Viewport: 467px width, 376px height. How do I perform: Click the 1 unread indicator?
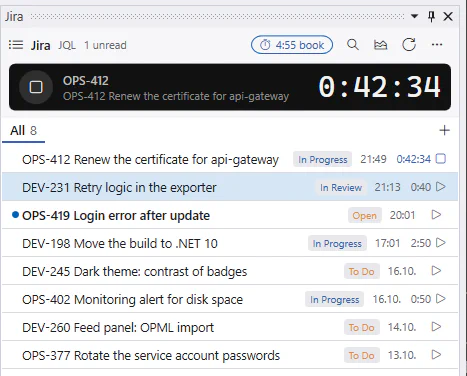click(105, 45)
